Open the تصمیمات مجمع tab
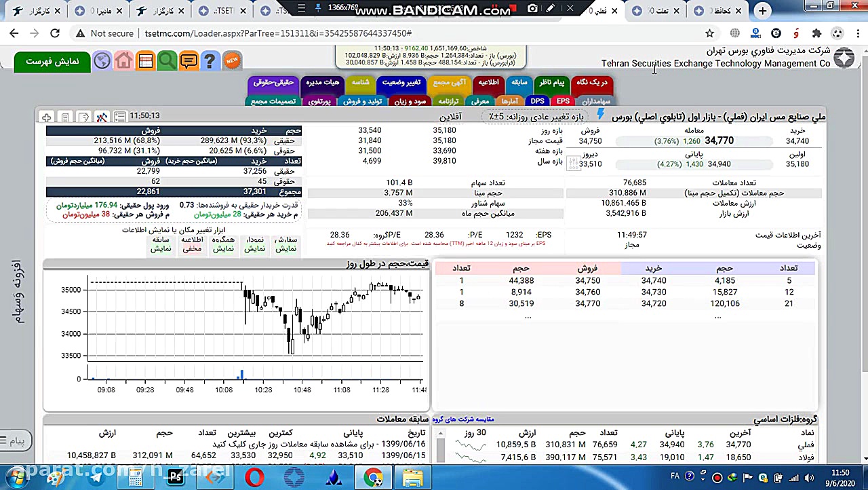 [x=273, y=101]
